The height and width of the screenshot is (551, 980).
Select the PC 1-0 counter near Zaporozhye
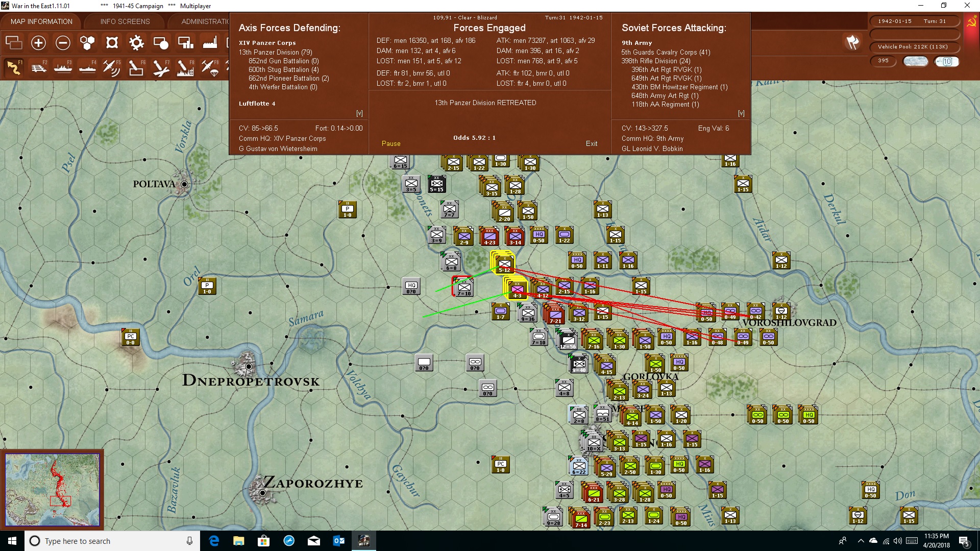tap(501, 465)
